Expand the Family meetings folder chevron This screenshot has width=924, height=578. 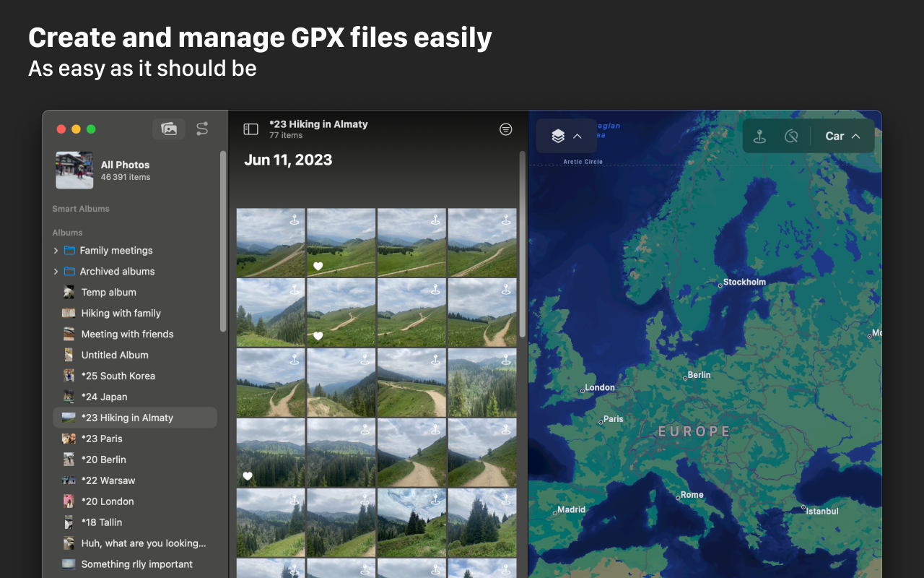click(x=56, y=251)
